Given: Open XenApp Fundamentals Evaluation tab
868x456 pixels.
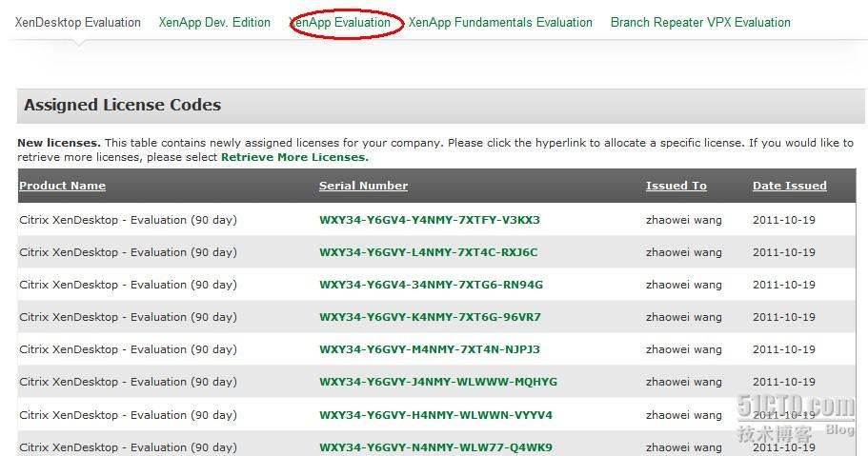Looking at the screenshot, I should (500, 22).
